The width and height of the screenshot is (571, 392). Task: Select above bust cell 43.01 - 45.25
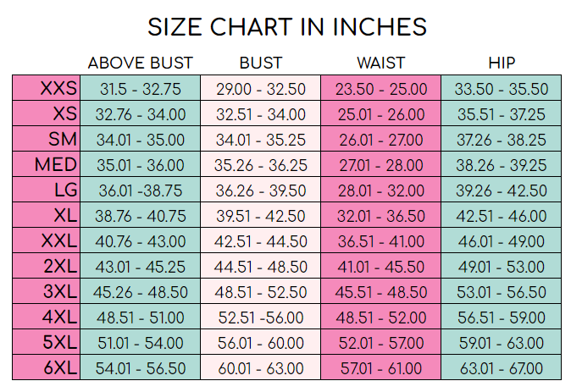141,267
